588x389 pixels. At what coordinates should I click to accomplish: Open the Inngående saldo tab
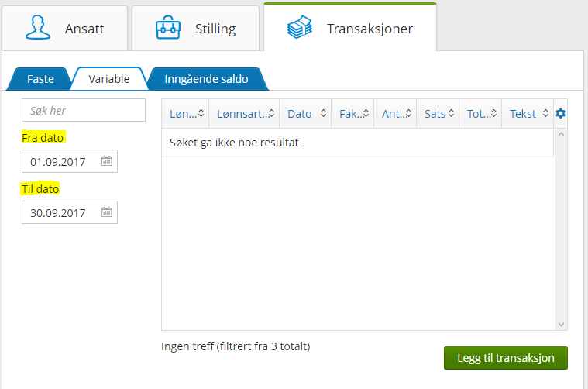[x=206, y=79]
